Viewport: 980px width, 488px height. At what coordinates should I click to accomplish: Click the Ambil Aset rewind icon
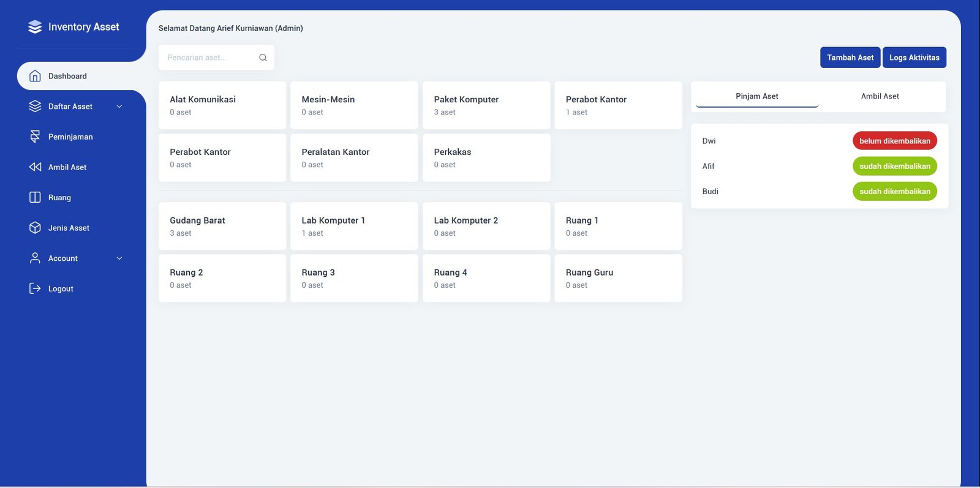pyautogui.click(x=35, y=167)
